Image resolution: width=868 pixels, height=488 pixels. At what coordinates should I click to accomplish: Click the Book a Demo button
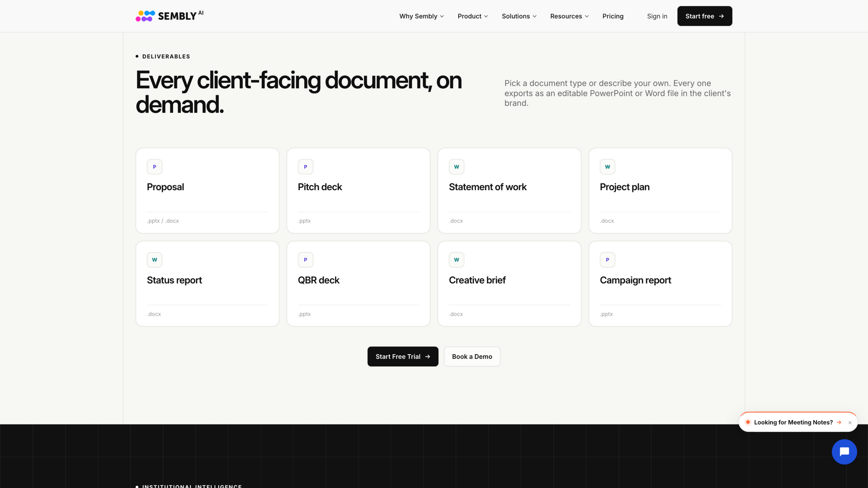(x=472, y=357)
